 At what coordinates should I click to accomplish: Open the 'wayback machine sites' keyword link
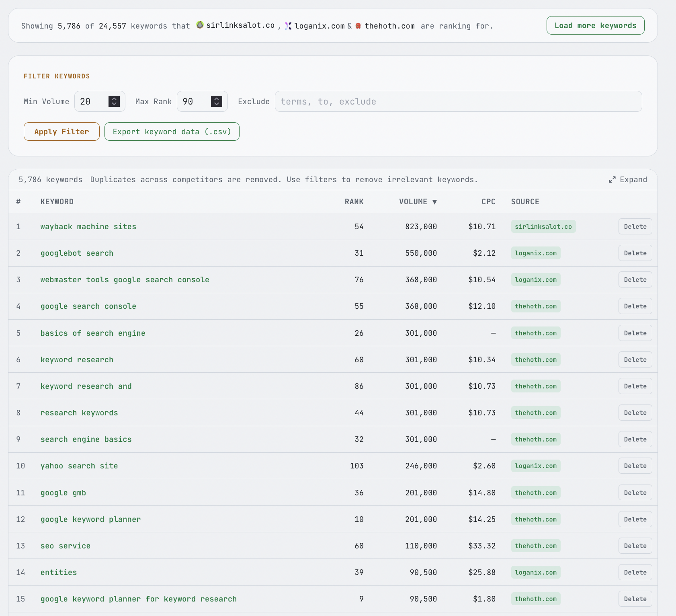click(88, 226)
